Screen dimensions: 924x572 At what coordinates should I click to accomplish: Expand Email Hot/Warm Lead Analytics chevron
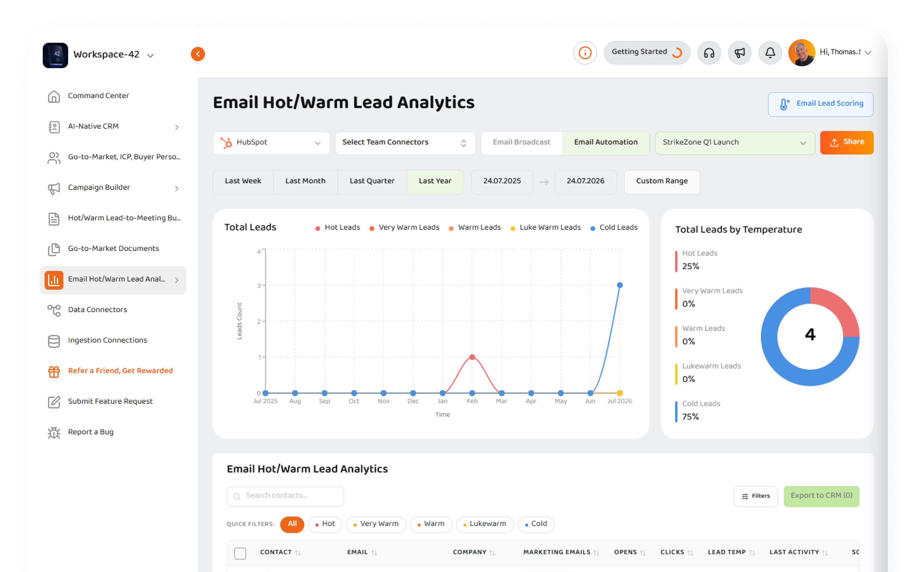[177, 280]
